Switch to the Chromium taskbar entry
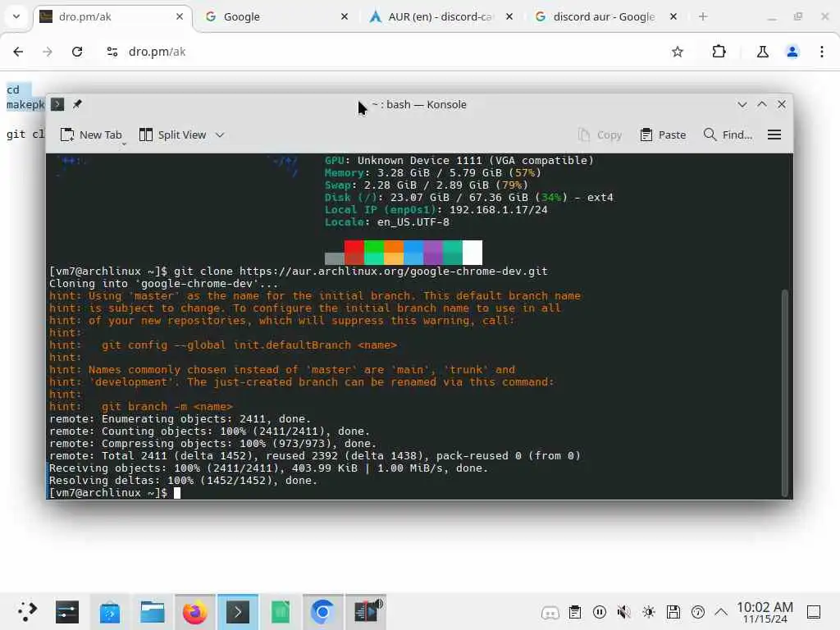 tap(322, 612)
